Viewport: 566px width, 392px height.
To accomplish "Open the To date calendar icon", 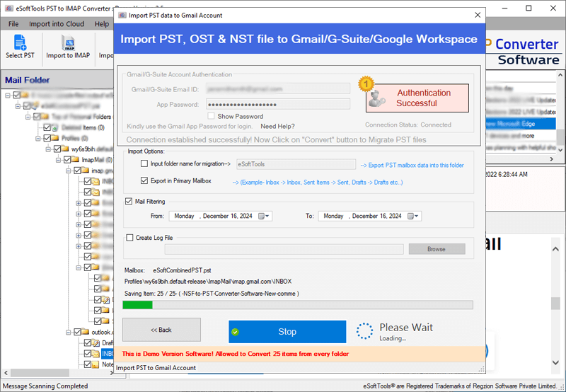I will [410, 216].
